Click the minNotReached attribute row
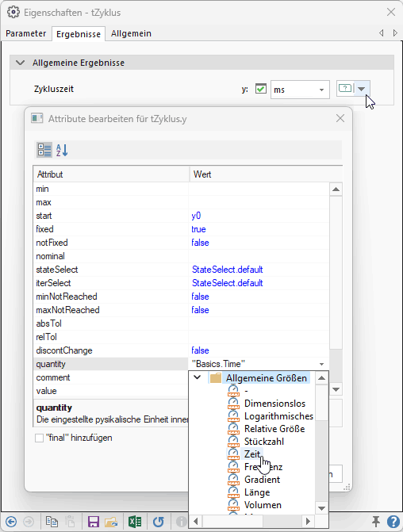403x532 pixels. (x=182, y=297)
